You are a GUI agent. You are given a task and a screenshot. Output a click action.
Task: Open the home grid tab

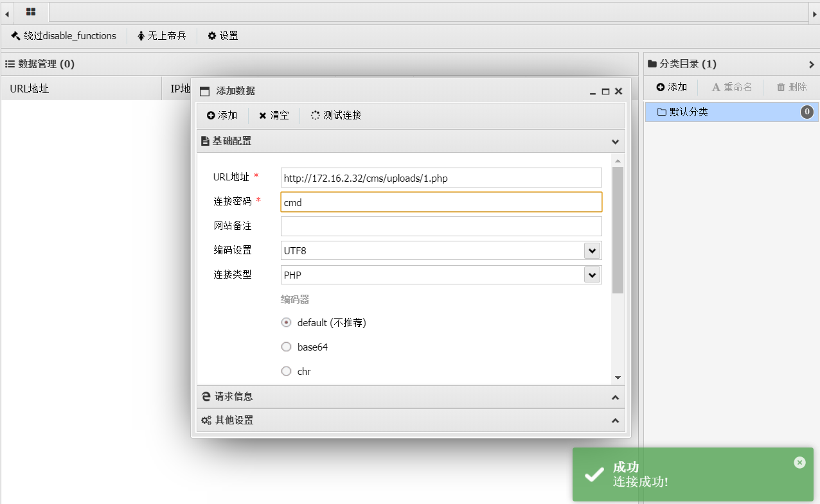click(30, 12)
